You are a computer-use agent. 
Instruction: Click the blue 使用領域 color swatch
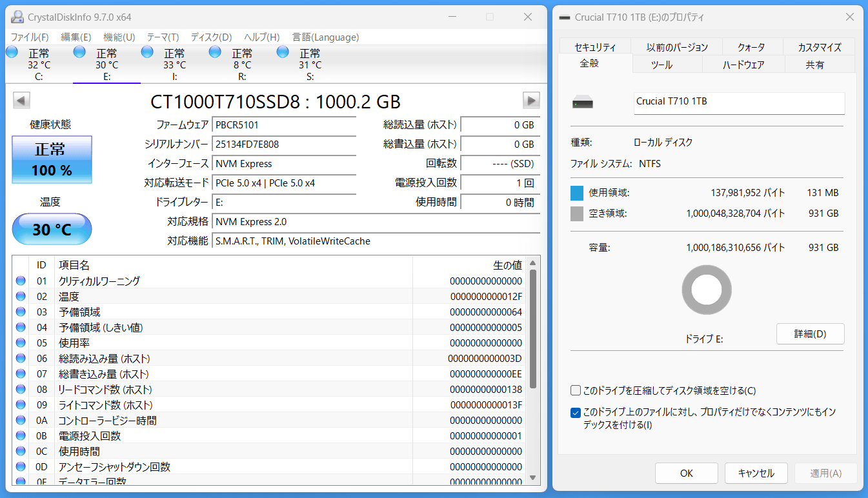[x=577, y=193]
